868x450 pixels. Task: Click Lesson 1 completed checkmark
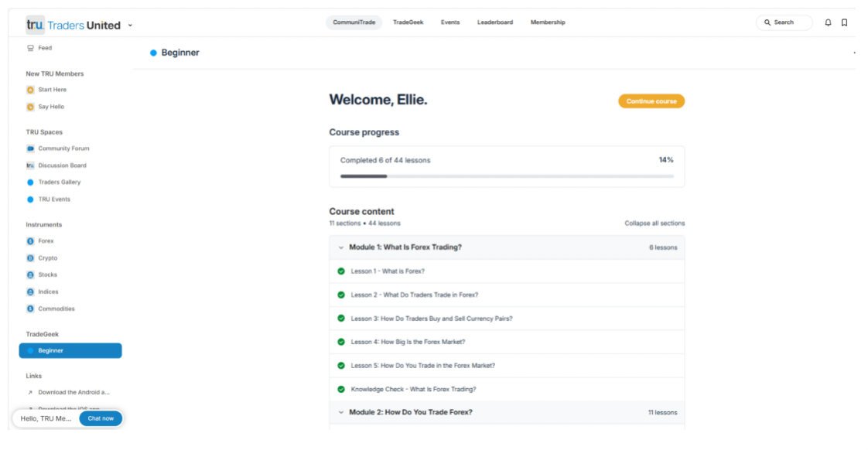tap(341, 271)
